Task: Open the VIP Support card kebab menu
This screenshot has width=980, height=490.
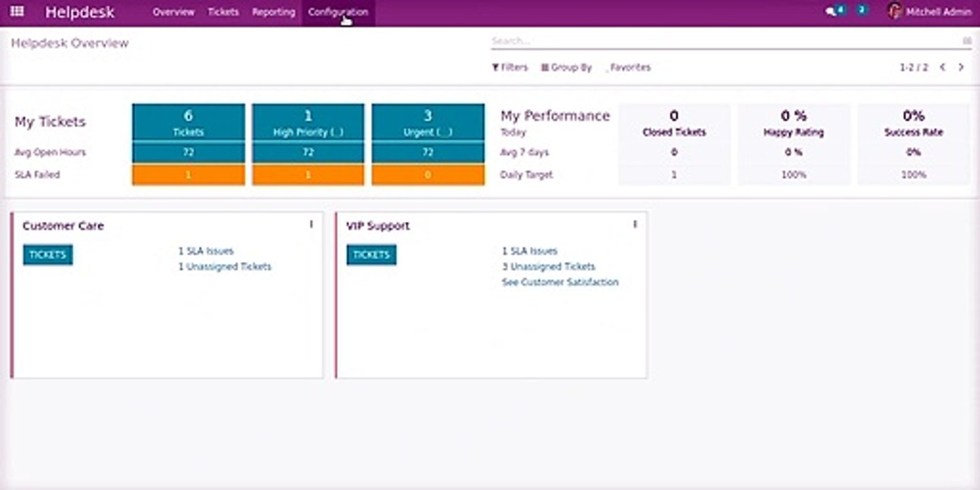Action: [x=635, y=225]
